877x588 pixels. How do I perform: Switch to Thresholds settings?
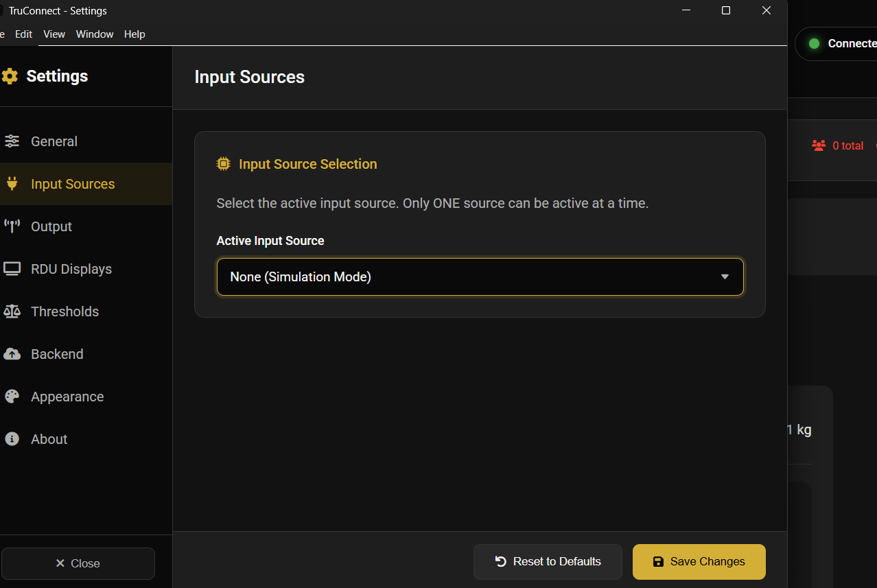point(86,311)
